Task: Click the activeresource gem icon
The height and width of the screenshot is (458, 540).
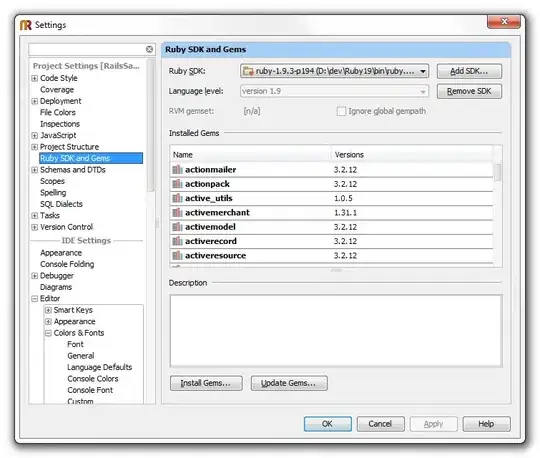Action: (x=177, y=256)
